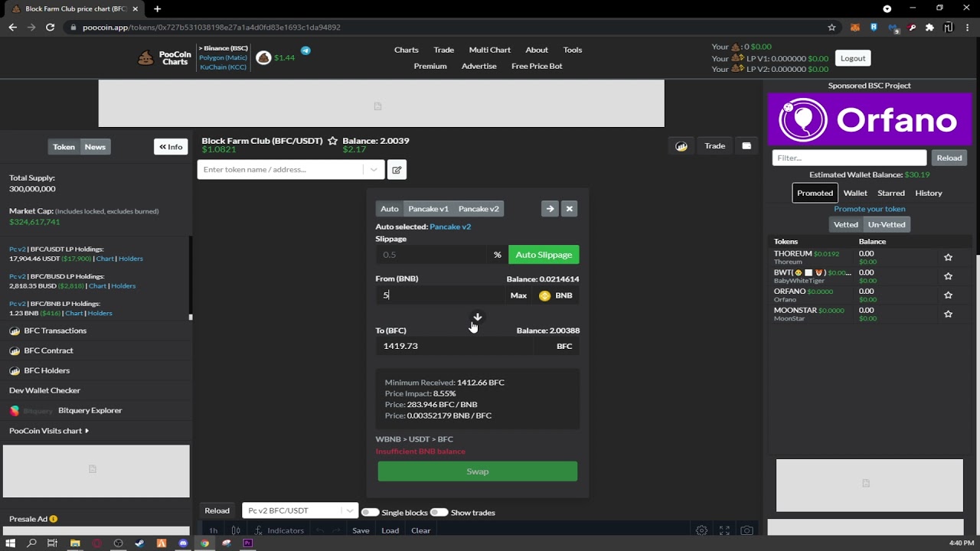Toggle Show trades switch
This screenshot has width=980, height=551.
(x=439, y=513)
